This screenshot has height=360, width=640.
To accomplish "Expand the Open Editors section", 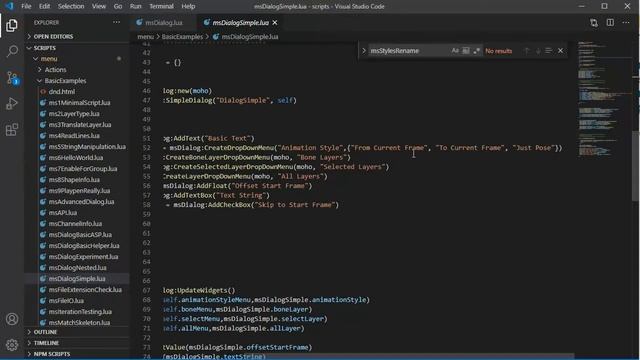I will tap(77, 36).
